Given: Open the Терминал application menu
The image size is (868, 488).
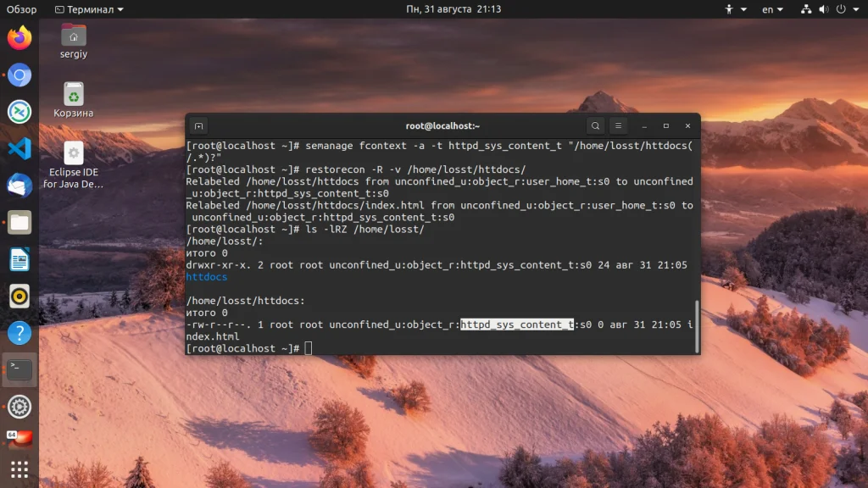Looking at the screenshot, I should (89, 9).
